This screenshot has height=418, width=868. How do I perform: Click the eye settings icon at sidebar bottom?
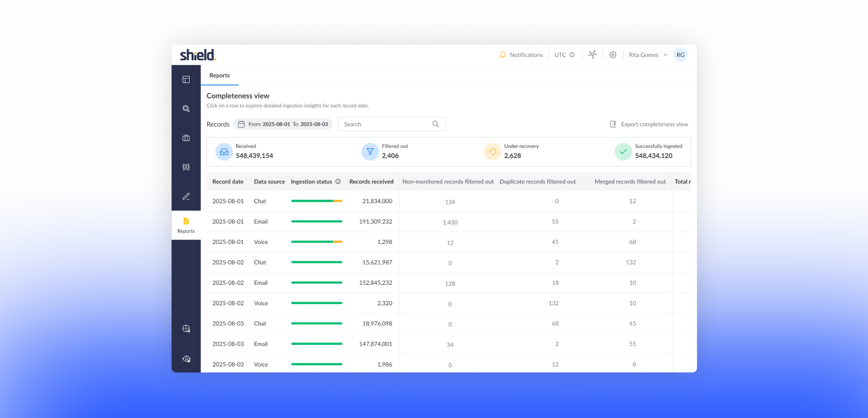(x=186, y=359)
